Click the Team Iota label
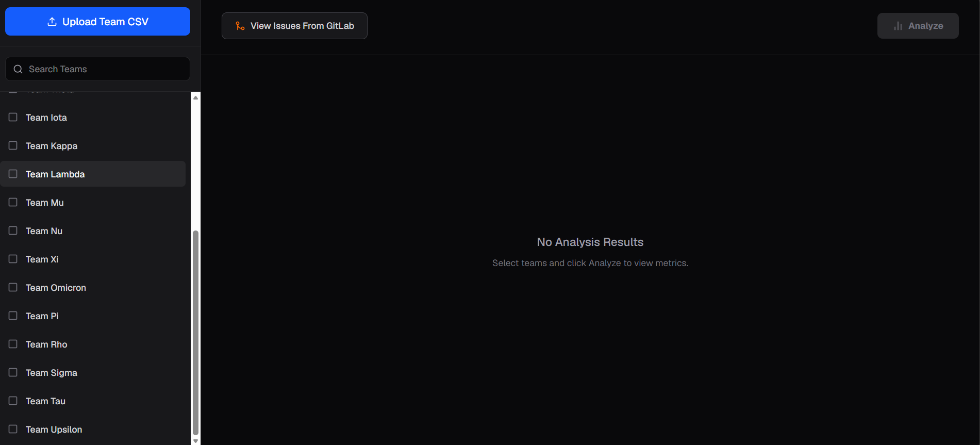This screenshot has width=980, height=445. pos(46,118)
